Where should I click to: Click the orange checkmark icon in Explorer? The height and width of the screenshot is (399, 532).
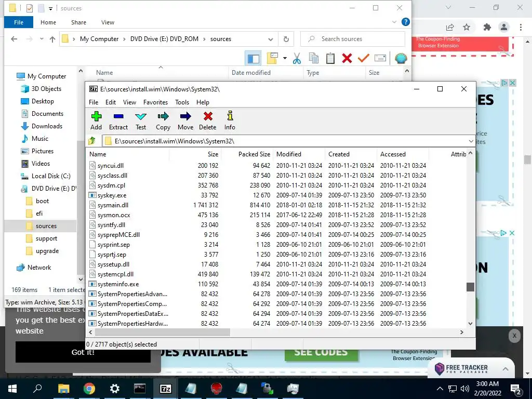pyautogui.click(x=363, y=58)
